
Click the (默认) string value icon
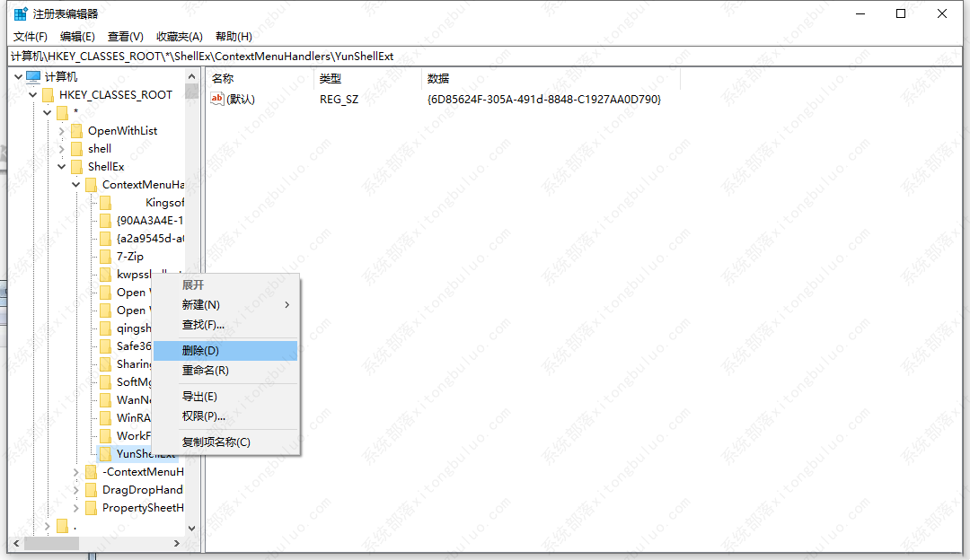(217, 100)
